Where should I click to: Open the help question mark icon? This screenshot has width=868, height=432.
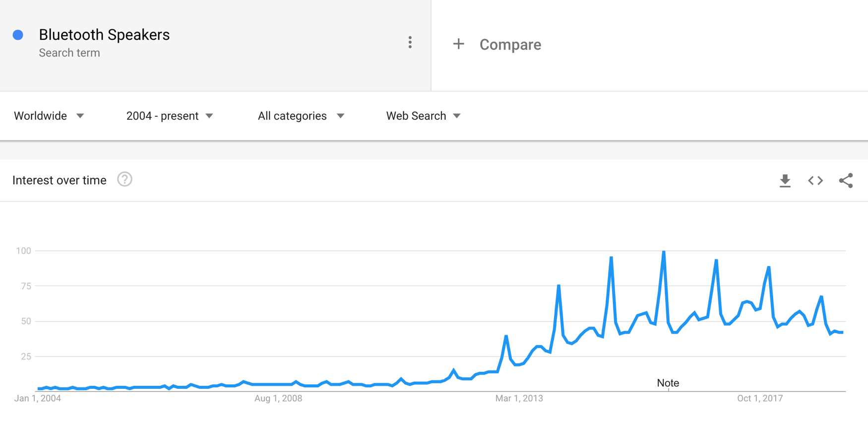pyautogui.click(x=124, y=179)
